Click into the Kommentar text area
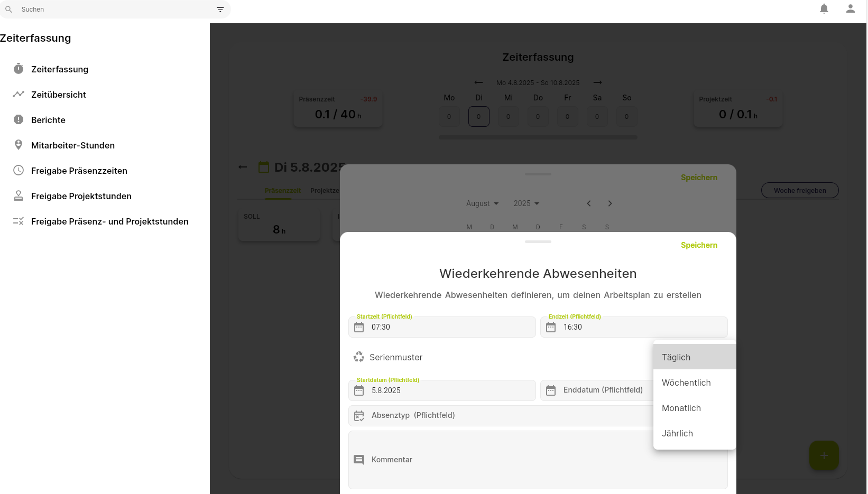The height and width of the screenshot is (494, 868). pos(538,460)
